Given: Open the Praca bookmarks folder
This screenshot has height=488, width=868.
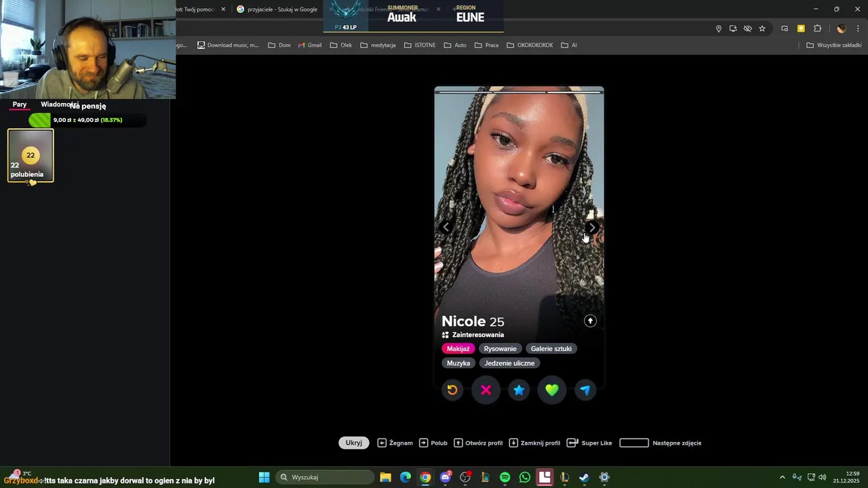Looking at the screenshot, I should pyautogui.click(x=486, y=45).
